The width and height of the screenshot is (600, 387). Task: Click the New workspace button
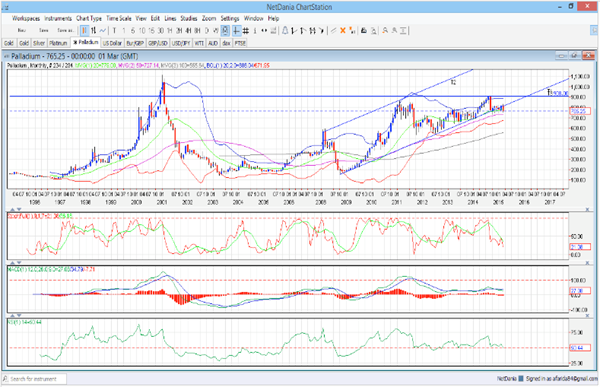22,31
